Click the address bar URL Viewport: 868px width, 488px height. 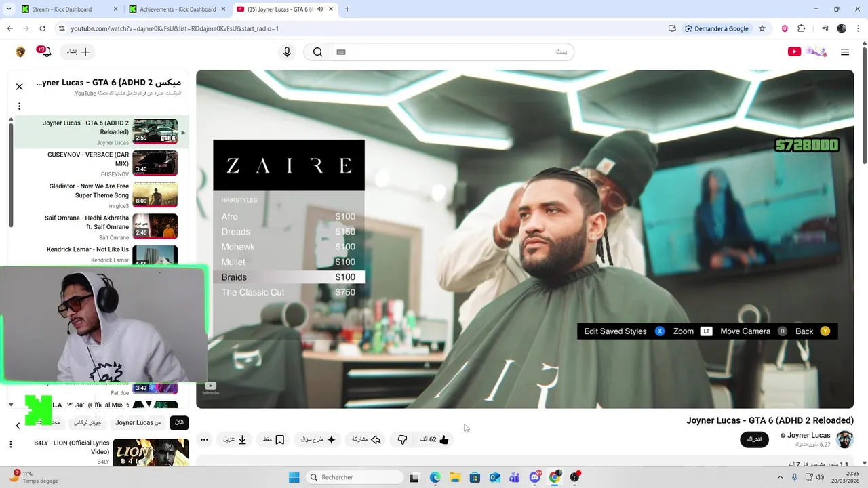pos(175,28)
